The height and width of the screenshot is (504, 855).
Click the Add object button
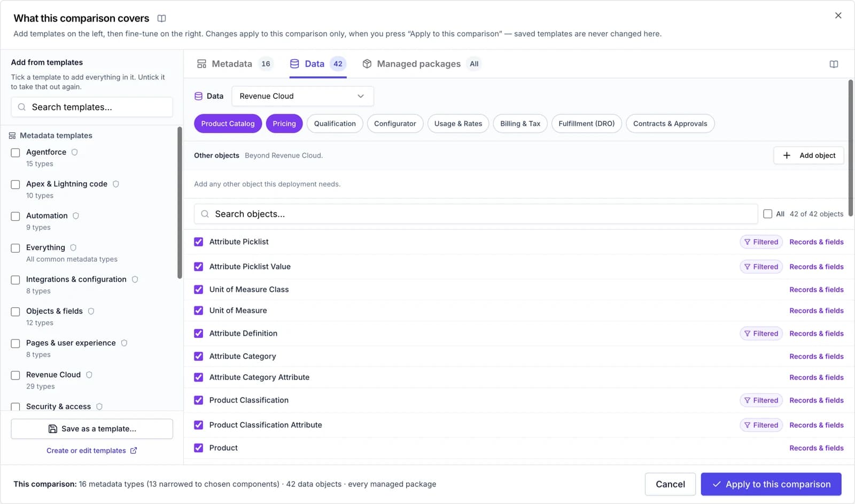pos(809,156)
